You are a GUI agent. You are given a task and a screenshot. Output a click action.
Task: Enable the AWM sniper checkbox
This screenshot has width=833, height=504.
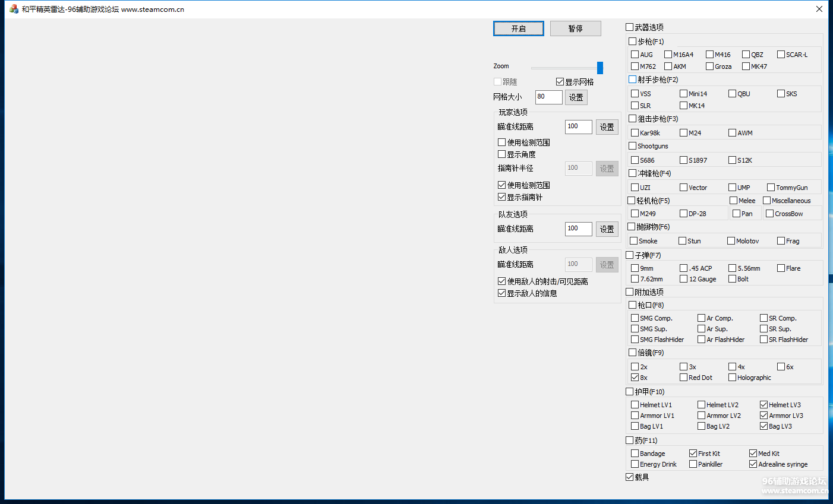coord(732,133)
